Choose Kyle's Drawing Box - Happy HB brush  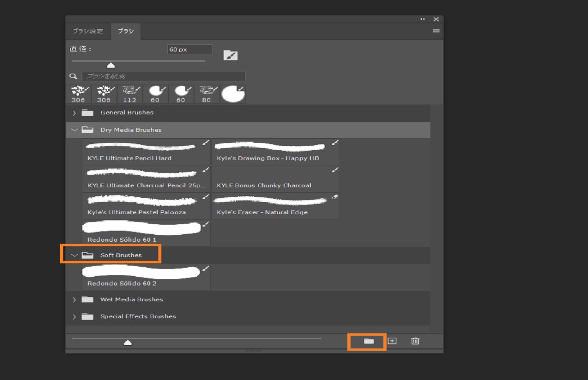point(276,152)
